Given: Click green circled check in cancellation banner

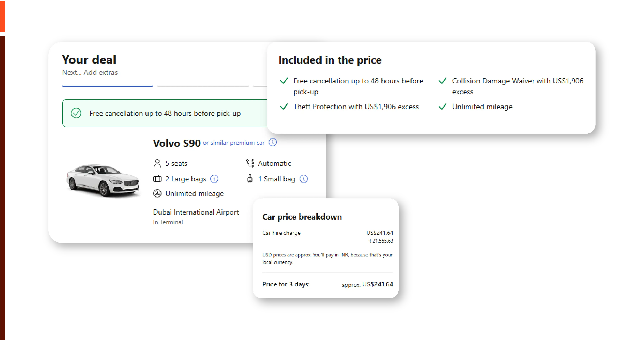Looking at the screenshot, I should tap(76, 113).
